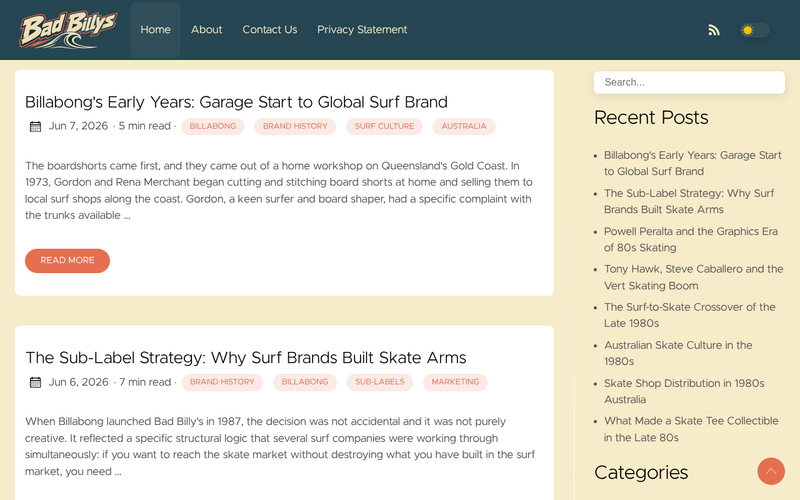
Task: Click the excerpt starting 'The boardshorts came first'
Action: point(279,191)
